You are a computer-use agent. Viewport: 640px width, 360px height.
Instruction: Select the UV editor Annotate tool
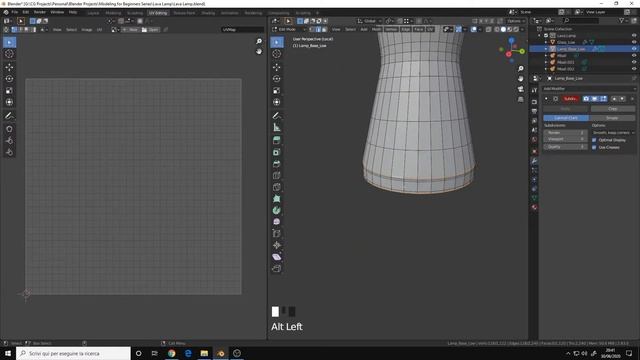(x=9, y=116)
